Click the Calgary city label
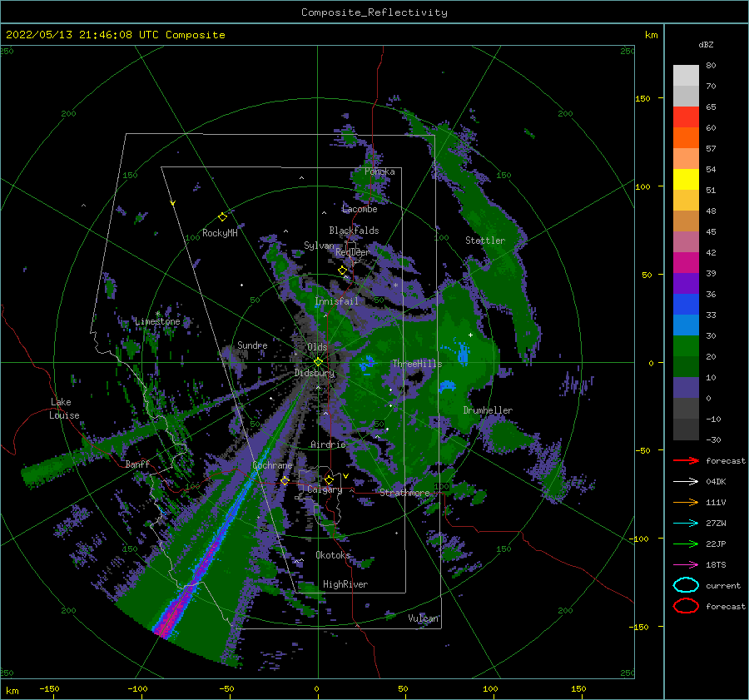This screenshot has width=749, height=700. tap(325, 489)
